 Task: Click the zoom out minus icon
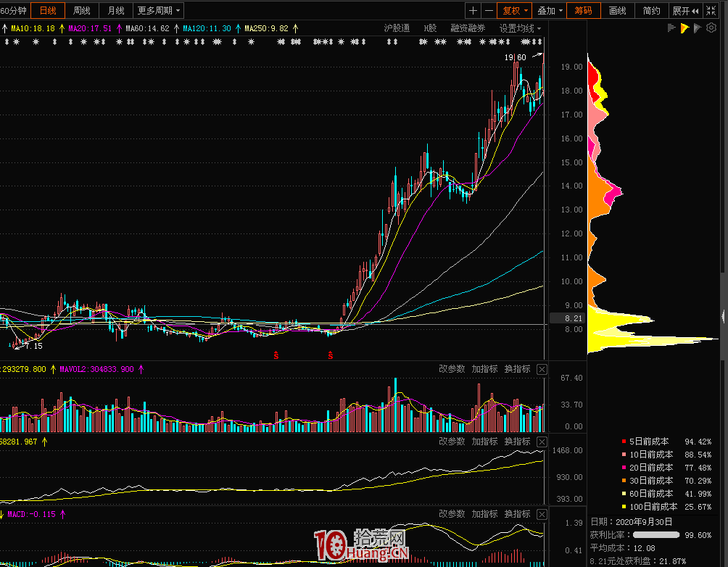coord(489,11)
